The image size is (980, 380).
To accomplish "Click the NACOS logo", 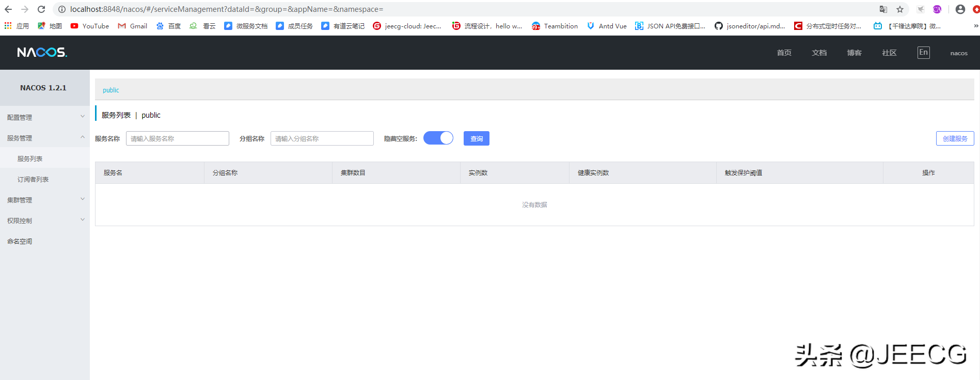I will 42,52.
